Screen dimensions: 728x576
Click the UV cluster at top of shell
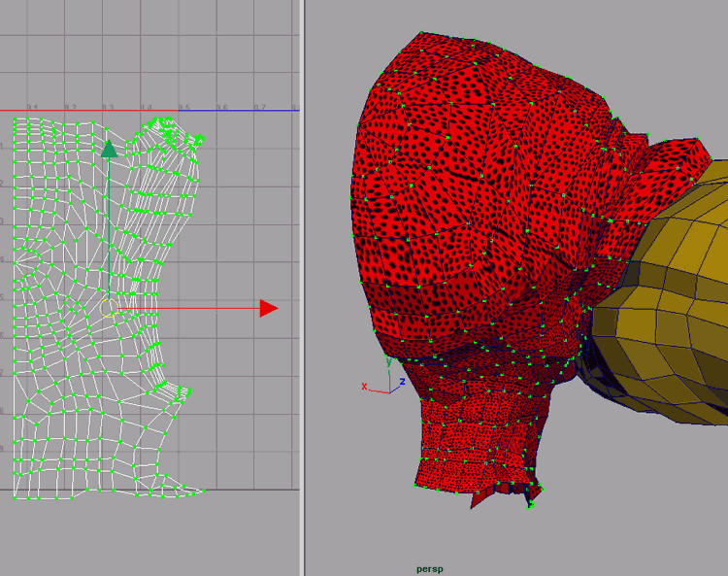[165, 126]
